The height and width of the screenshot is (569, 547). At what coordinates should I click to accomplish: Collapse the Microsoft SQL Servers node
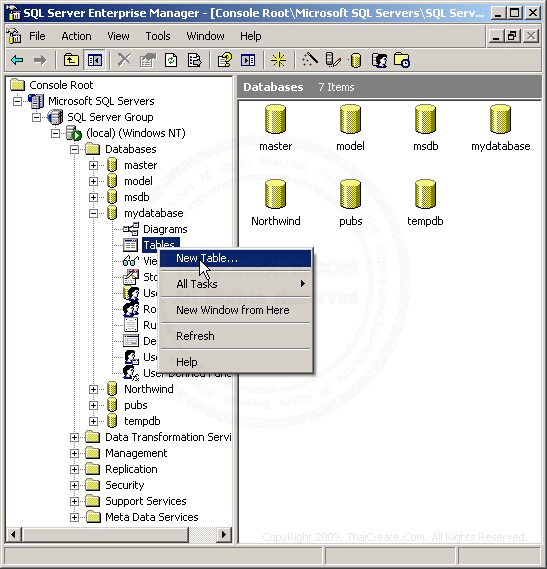coord(17,101)
